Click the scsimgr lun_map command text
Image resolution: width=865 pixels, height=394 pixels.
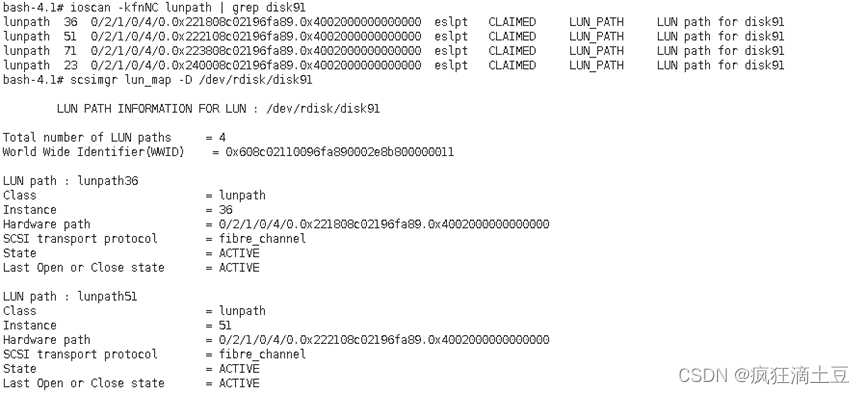(x=191, y=80)
